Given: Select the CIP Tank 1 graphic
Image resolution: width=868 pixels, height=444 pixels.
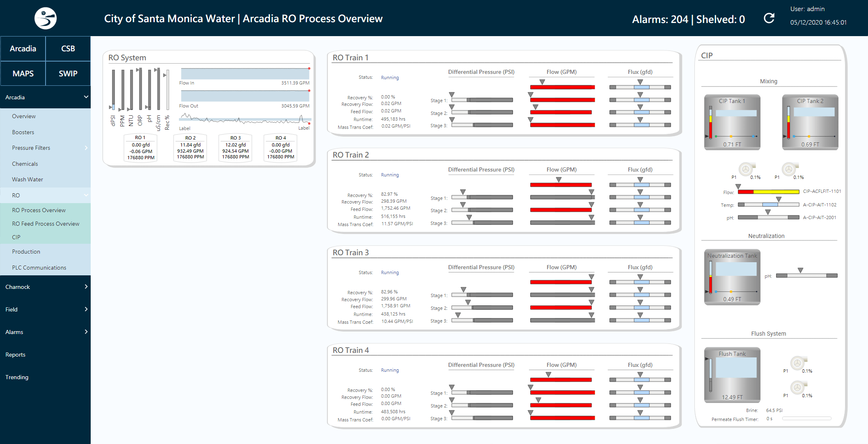Looking at the screenshot, I should click(x=732, y=122).
